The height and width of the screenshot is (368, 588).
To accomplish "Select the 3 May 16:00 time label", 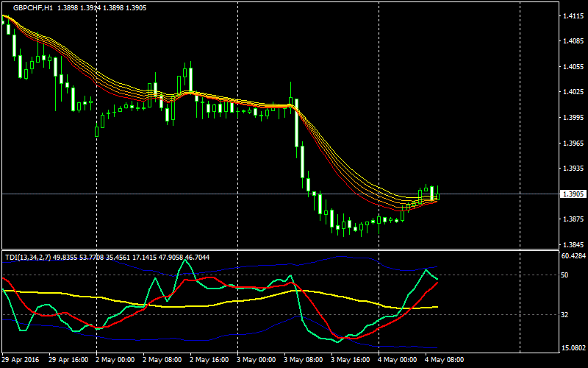I will point(350,360).
